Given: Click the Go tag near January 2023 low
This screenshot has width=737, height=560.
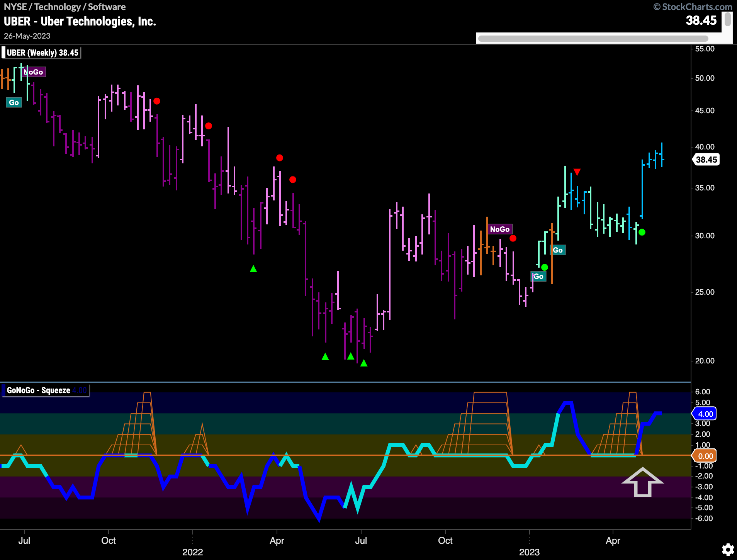Looking at the screenshot, I should click(x=538, y=277).
